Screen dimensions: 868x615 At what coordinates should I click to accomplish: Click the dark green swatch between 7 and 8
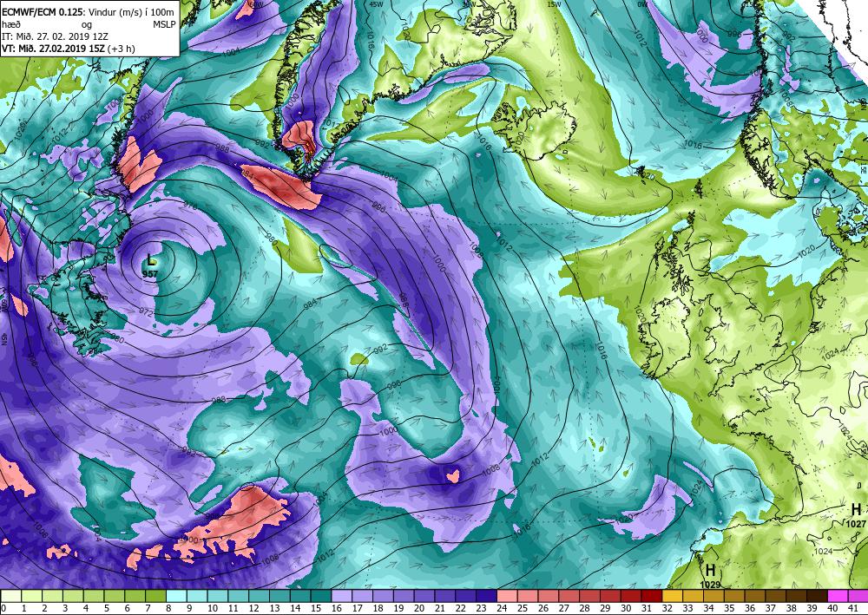pyautogui.click(x=156, y=596)
